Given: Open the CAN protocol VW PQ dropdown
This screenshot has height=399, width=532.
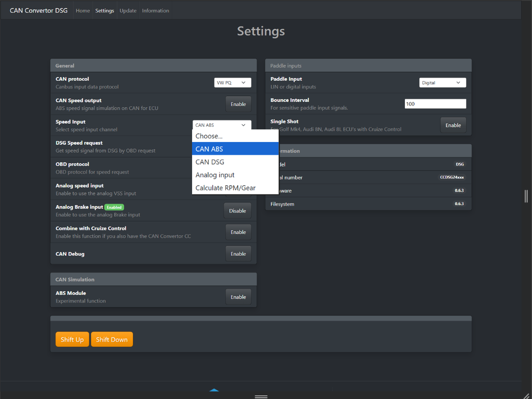Looking at the screenshot, I should click(232, 82).
